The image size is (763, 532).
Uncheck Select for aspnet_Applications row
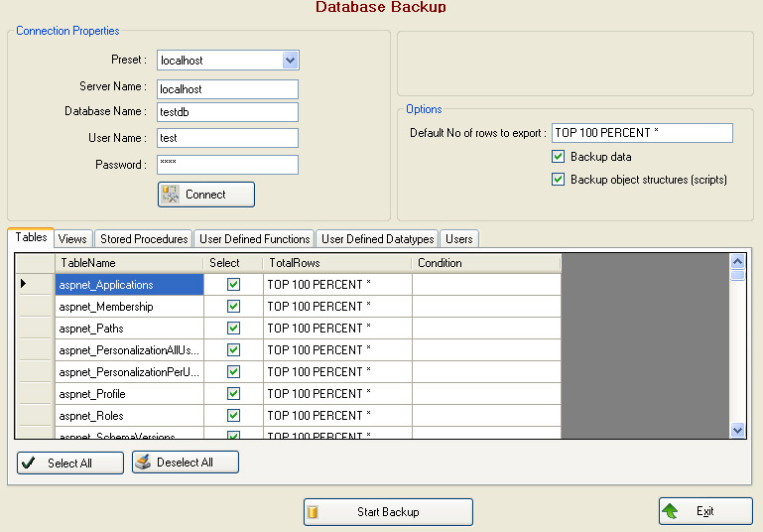233,284
